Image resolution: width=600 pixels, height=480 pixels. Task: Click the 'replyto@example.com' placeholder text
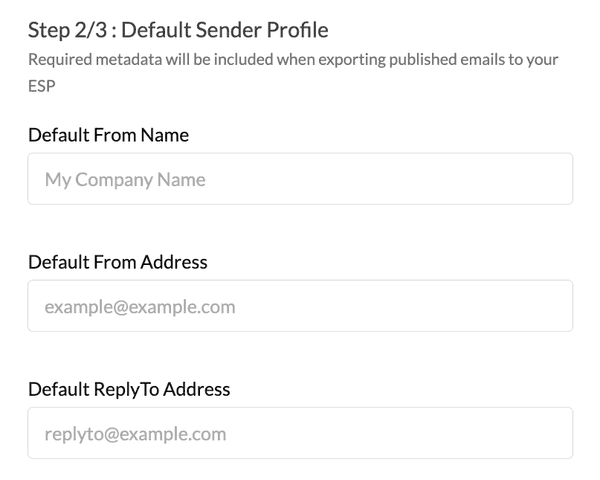click(135, 434)
